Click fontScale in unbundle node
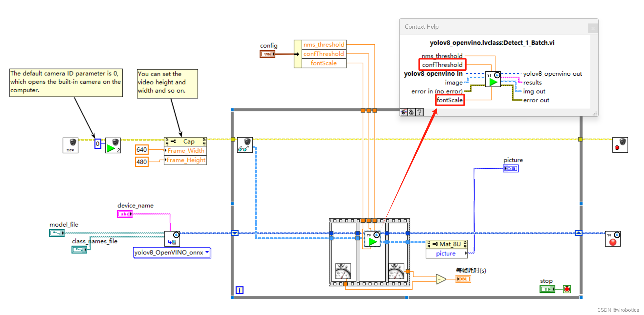Screen dimensions: 644x315 pyautogui.click(x=324, y=63)
